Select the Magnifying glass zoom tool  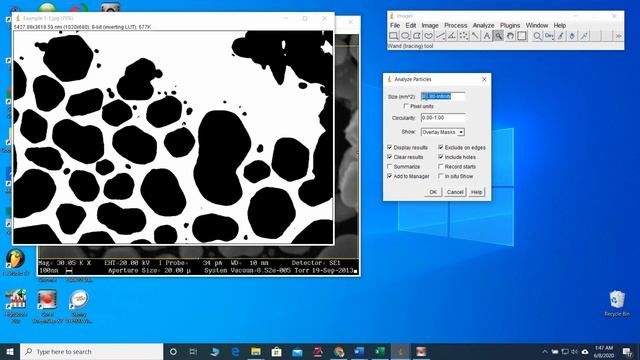(x=498, y=36)
